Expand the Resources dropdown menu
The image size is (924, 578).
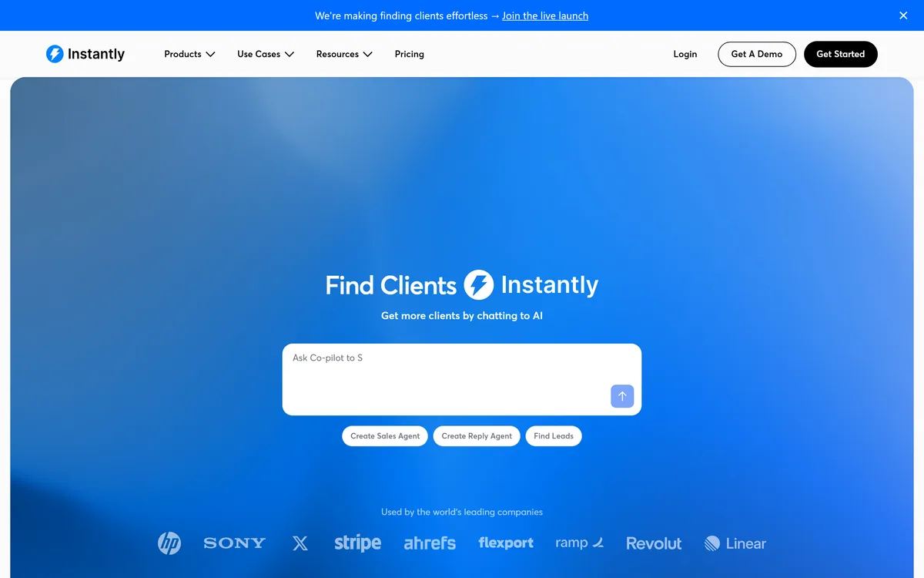coord(344,54)
